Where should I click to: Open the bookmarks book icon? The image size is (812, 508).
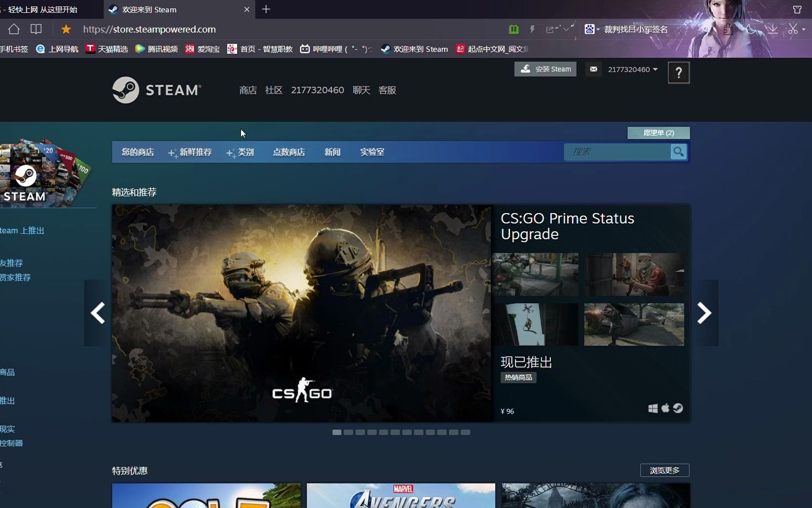coord(36,29)
